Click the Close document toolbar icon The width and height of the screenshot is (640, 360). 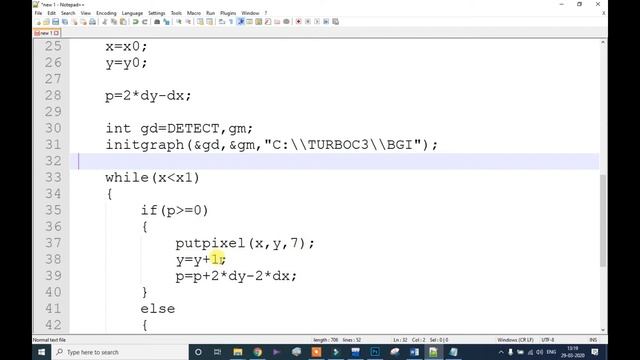74,22
